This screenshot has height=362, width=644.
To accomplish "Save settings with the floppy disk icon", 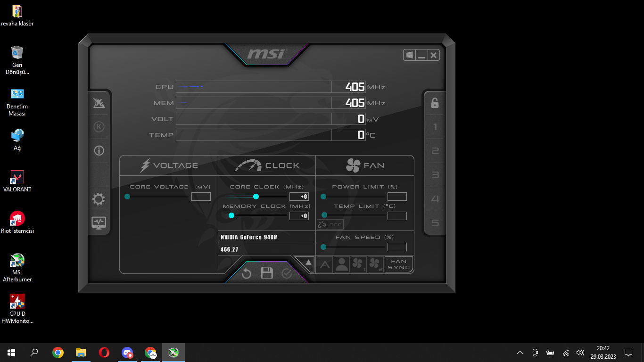I will click(267, 273).
